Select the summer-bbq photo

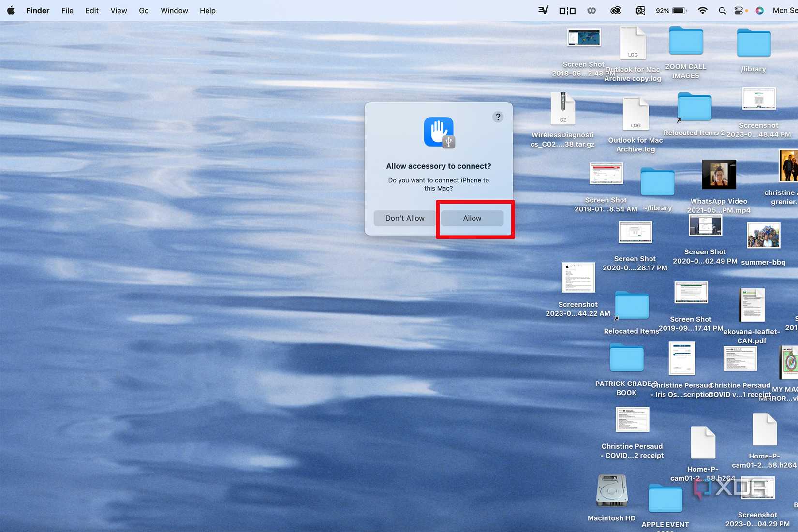click(x=763, y=236)
